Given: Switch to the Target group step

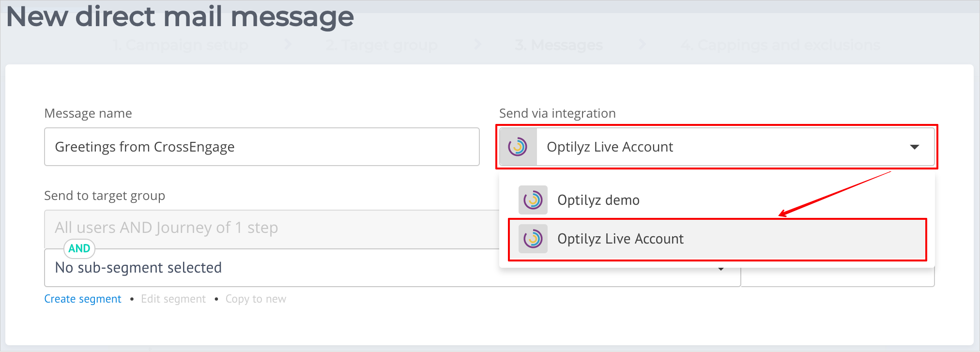Looking at the screenshot, I should click(x=381, y=45).
